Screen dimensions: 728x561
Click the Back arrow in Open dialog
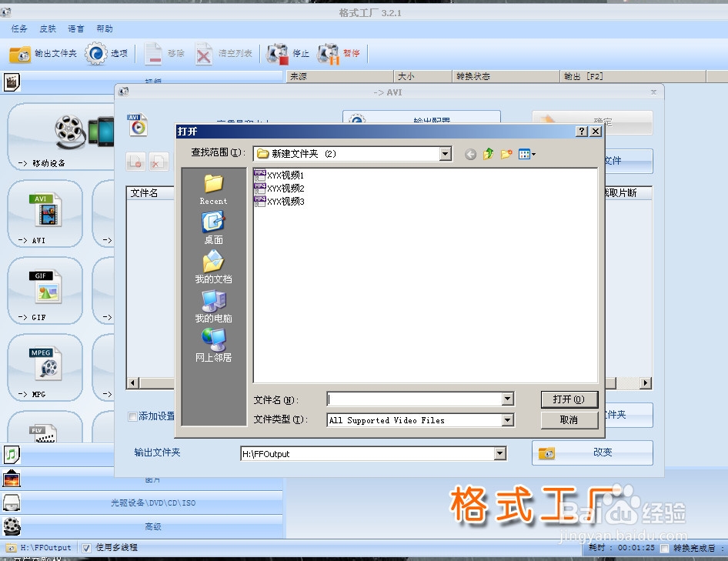click(x=470, y=154)
